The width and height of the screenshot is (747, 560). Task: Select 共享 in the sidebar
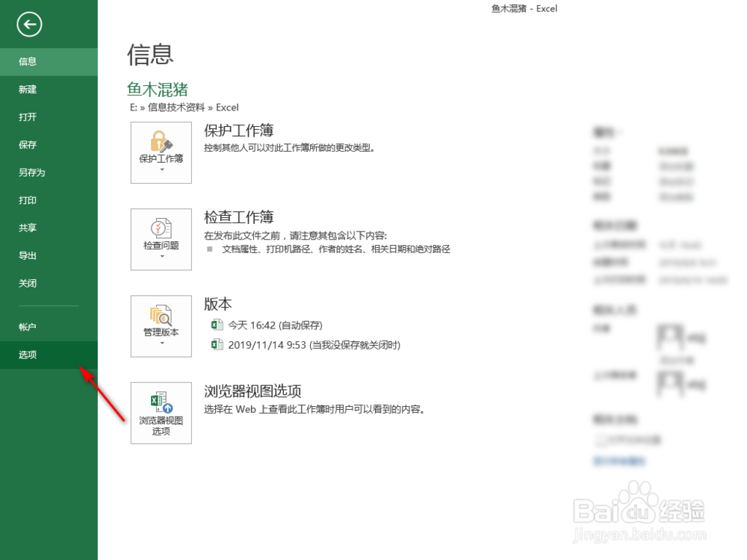click(x=49, y=228)
